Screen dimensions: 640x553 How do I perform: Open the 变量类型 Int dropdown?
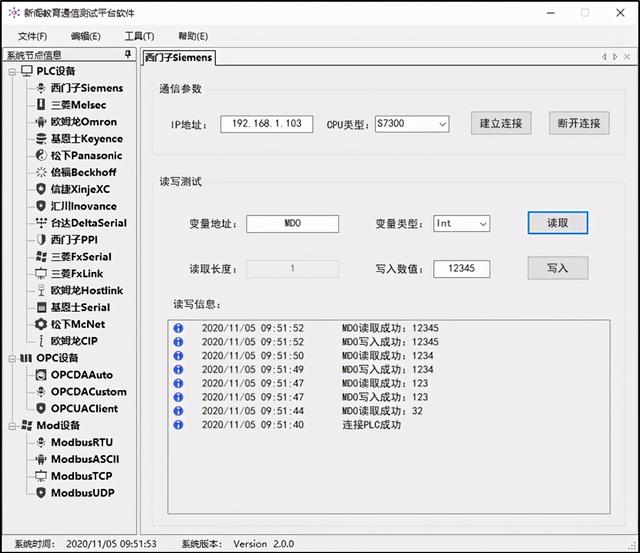click(x=482, y=224)
